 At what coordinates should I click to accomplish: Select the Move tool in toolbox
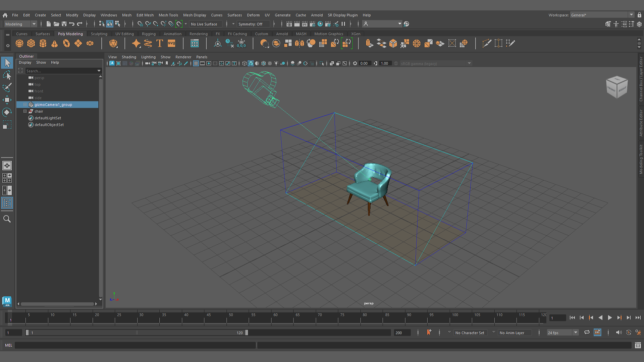(x=7, y=100)
